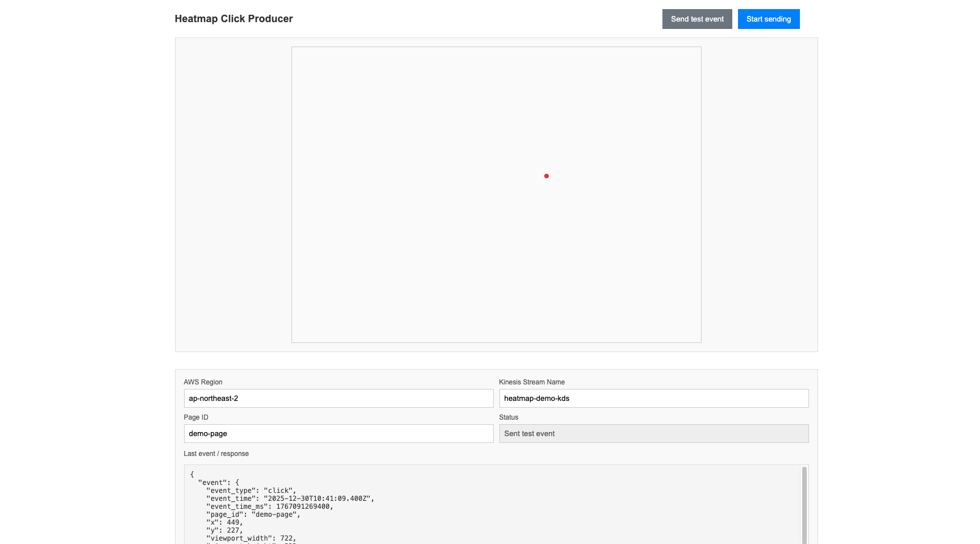Screen dimensions: 980x544
Task: Click the "x": 449 line
Action: pyautogui.click(x=224, y=522)
